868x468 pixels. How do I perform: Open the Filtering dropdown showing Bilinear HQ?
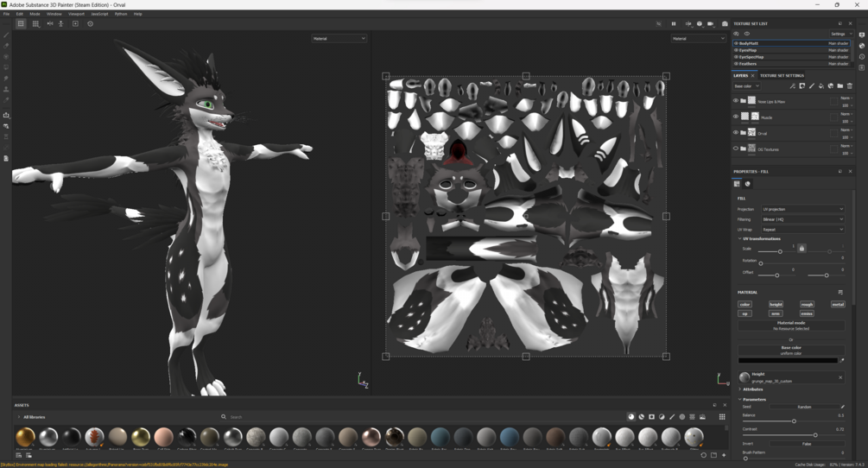[x=802, y=219]
